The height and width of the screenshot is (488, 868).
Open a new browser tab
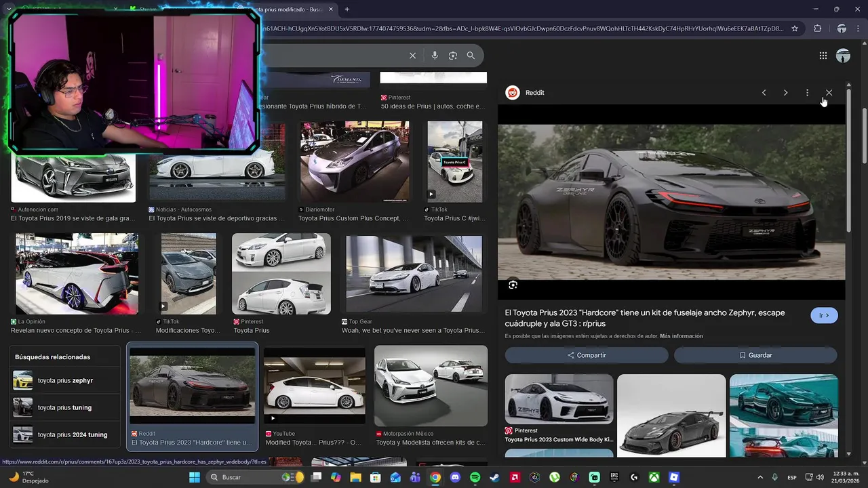click(x=347, y=9)
